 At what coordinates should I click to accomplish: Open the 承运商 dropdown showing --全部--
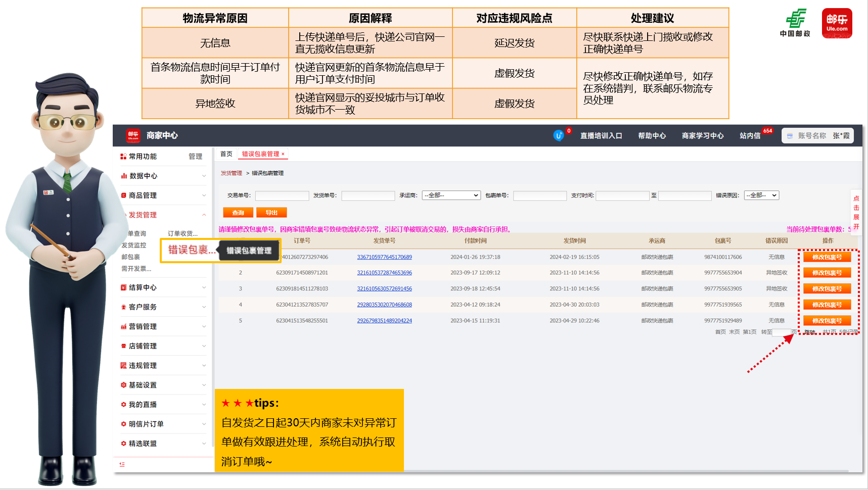451,195
